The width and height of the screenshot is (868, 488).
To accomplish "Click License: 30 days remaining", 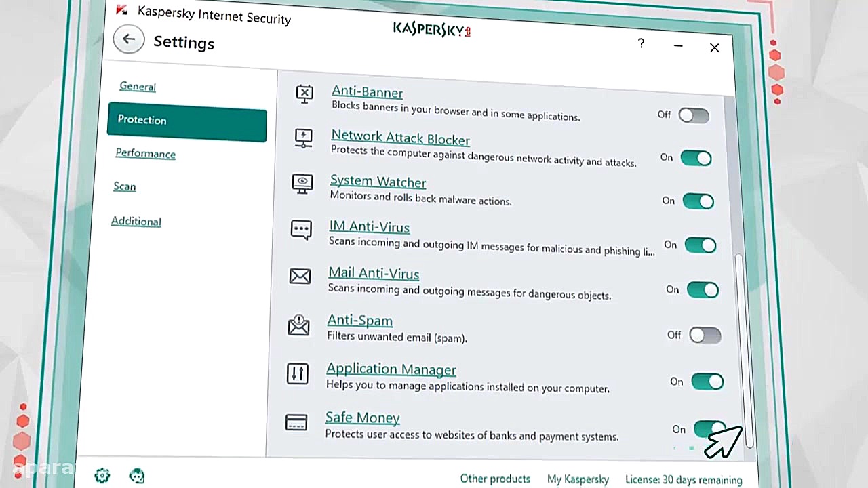I will pyautogui.click(x=684, y=480).
